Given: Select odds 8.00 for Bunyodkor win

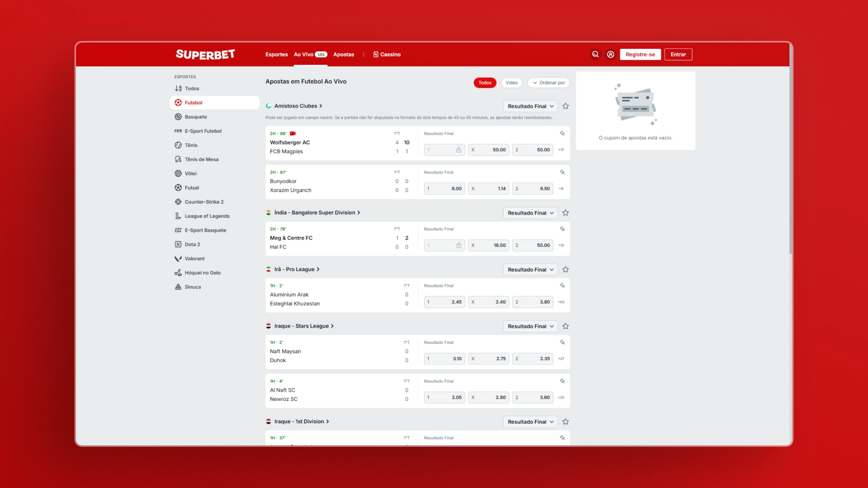Looking at the screenshot, I should click(x=444, y=189).
